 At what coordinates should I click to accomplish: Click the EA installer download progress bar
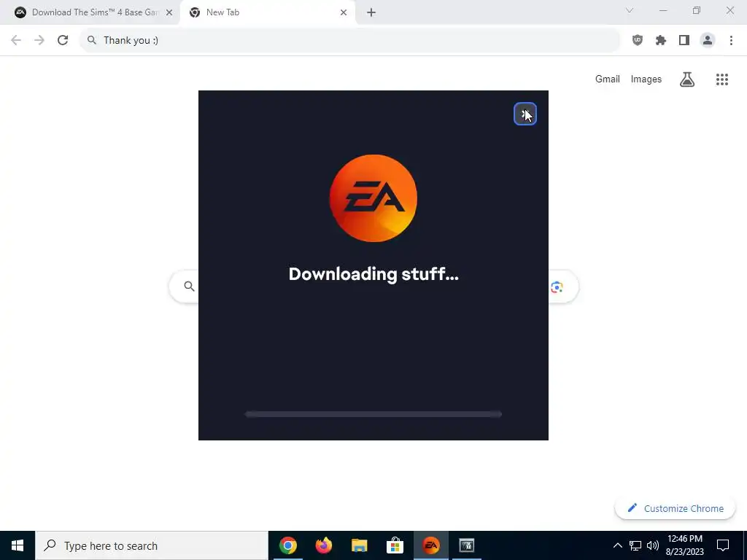point(373,414)
